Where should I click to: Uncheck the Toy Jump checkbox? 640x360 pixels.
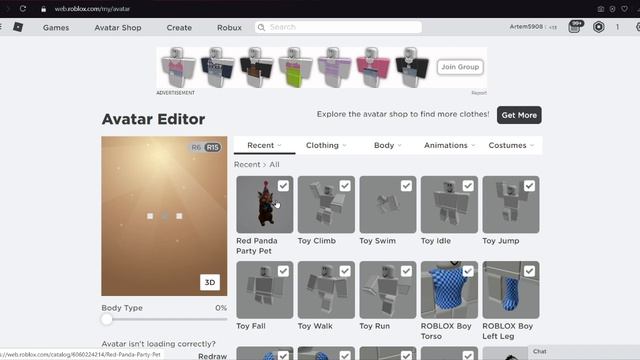pos(529,186)
